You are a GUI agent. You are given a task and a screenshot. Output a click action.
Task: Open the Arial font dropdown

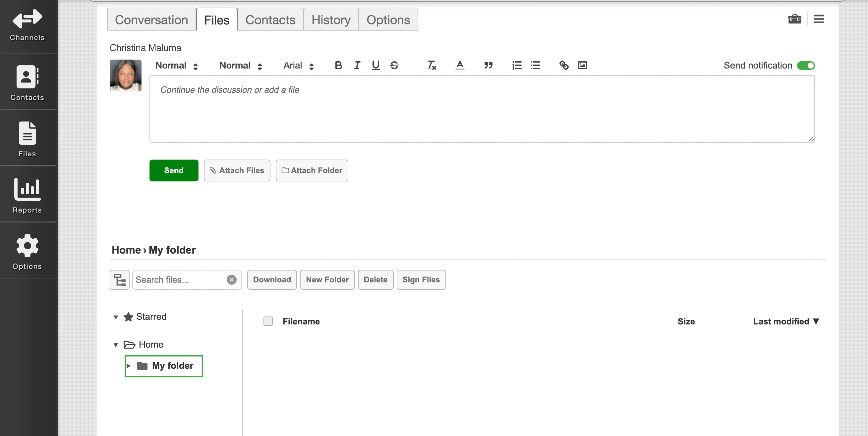[298, 65]
